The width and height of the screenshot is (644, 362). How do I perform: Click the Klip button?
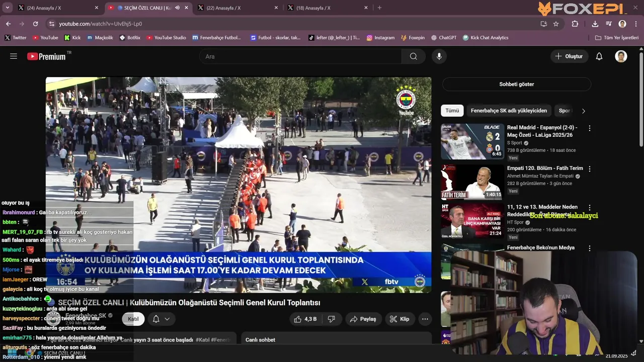(x=400, y=319)
